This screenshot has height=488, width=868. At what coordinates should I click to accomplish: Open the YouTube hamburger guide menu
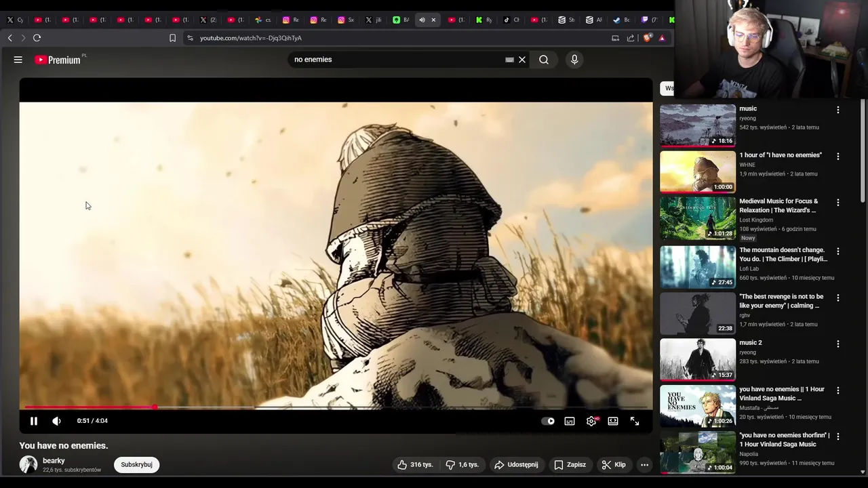click(x=18, y=60)
